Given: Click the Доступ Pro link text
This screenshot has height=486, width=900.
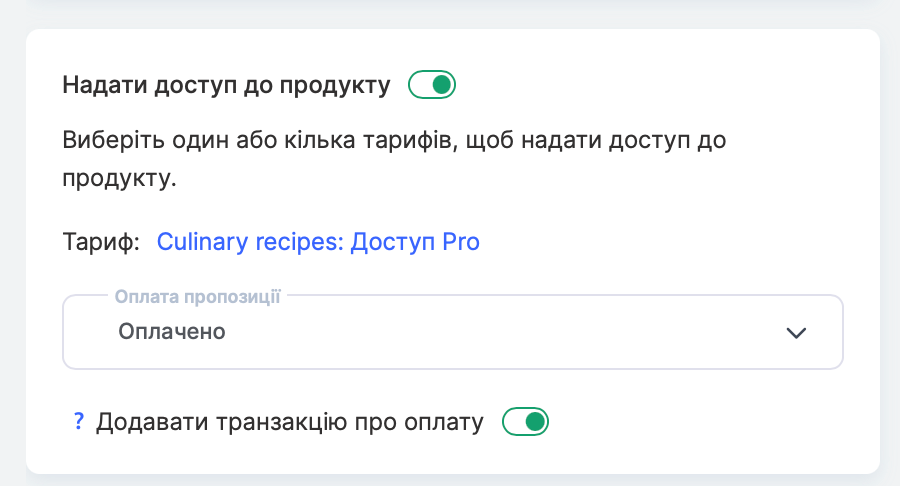Looking at the screenshot, I should point(415,242).
